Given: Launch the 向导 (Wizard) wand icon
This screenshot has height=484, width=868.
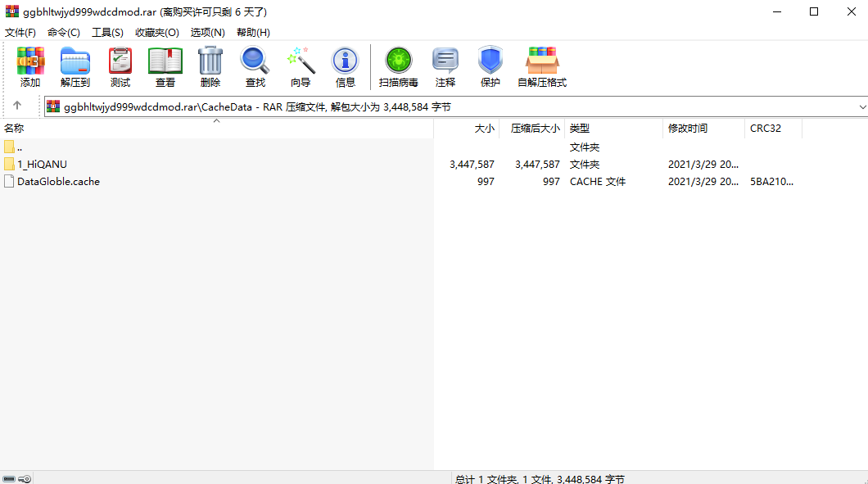Looking at the screenshot, I should pyautogui.click(x=301, y=61).
